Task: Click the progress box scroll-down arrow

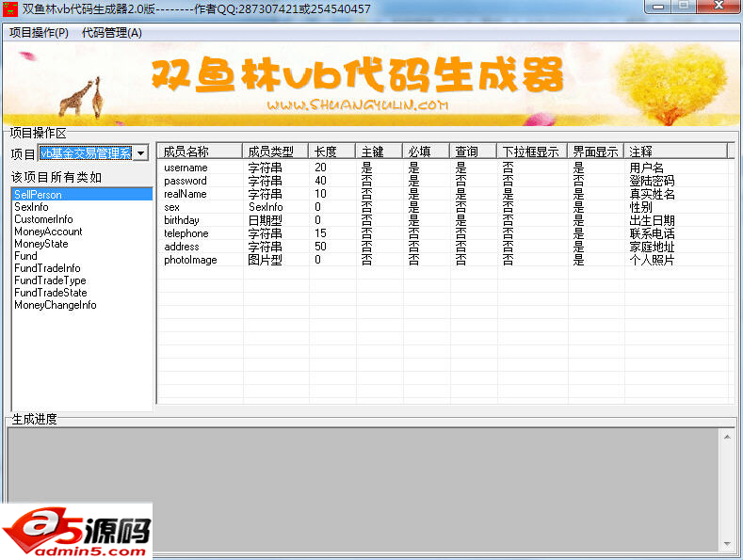Action: [x=727, y=544]
